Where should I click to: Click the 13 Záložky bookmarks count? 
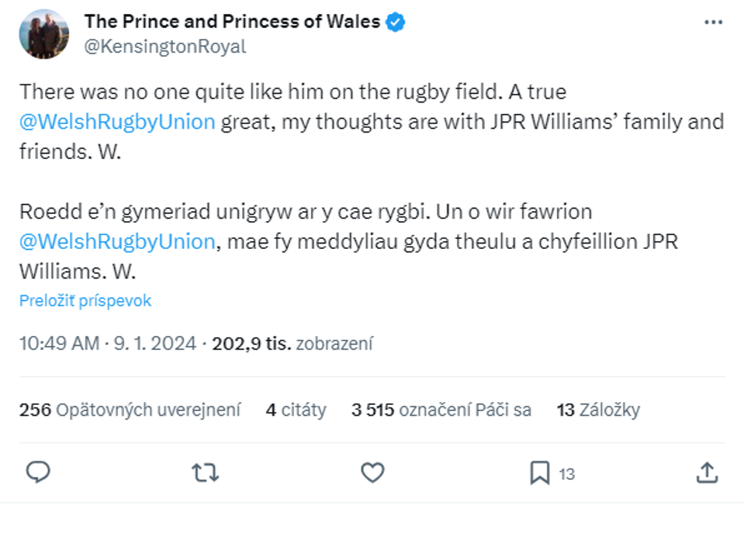(x=598, y=410)
